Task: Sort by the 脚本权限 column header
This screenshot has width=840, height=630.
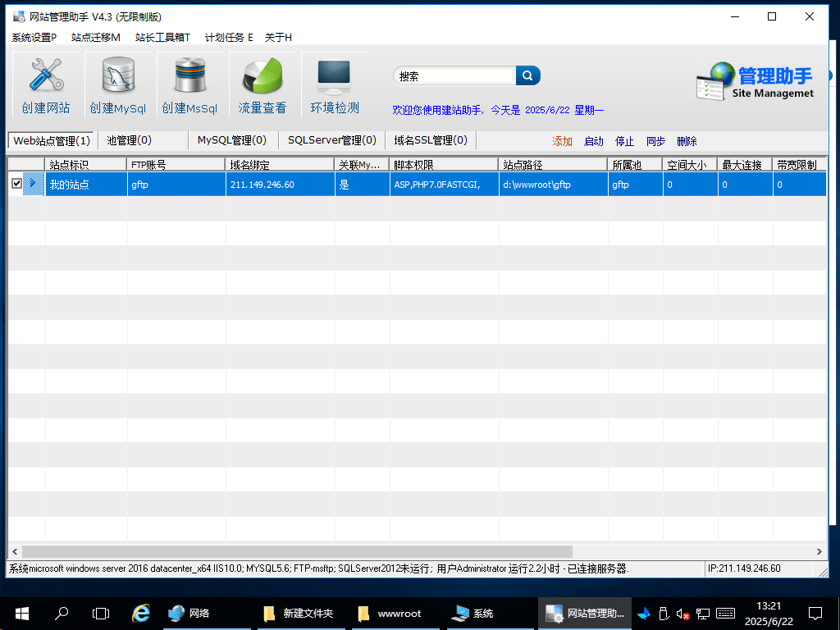Action: [x=444, y=164]
